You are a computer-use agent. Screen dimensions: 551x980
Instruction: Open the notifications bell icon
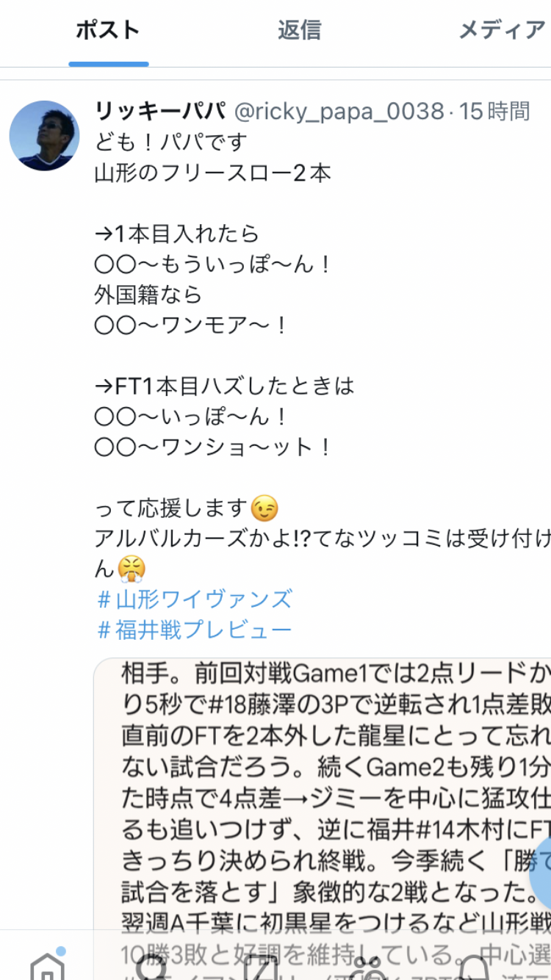click(475, 966)
